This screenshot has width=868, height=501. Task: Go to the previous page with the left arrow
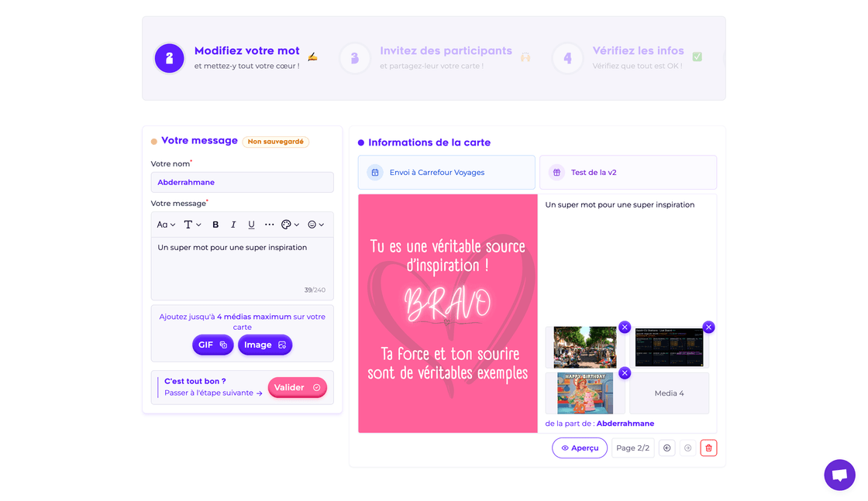pyautogui.click(x=666, y=448)
